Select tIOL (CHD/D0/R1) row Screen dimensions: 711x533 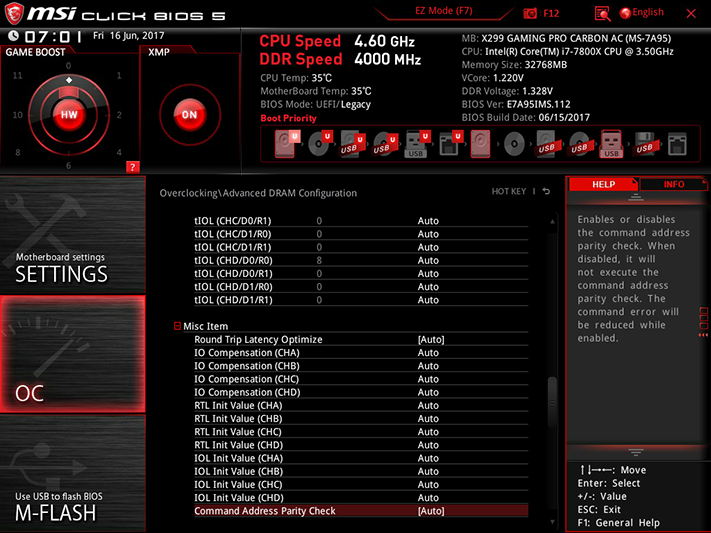pyautogui.click(x=361, y=274)
